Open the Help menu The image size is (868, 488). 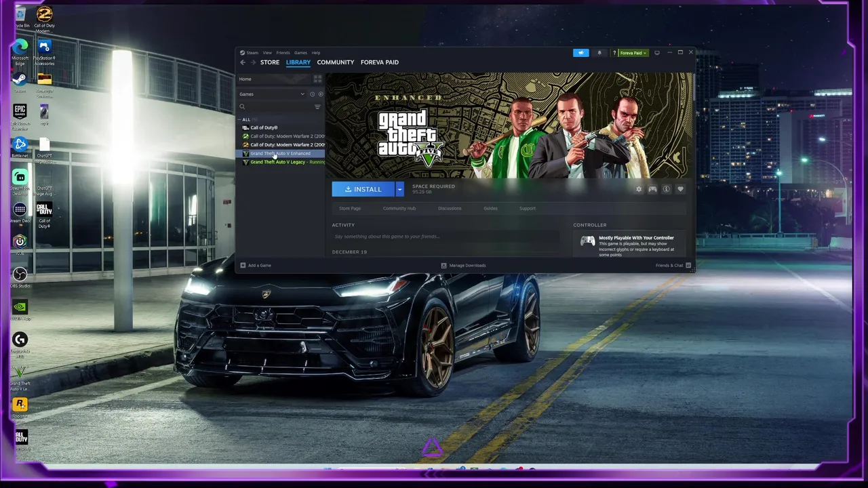(x=316, y=52)
